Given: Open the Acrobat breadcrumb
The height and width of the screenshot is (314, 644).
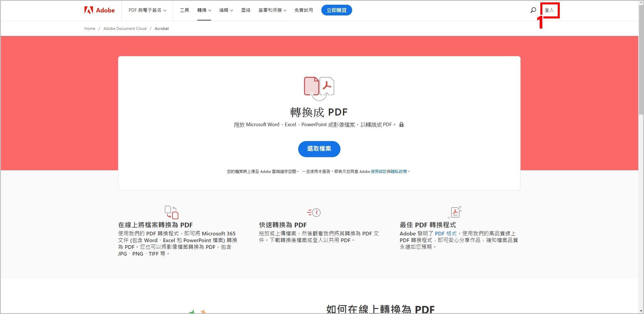Looking at the screenshot, I should point(162,29).
